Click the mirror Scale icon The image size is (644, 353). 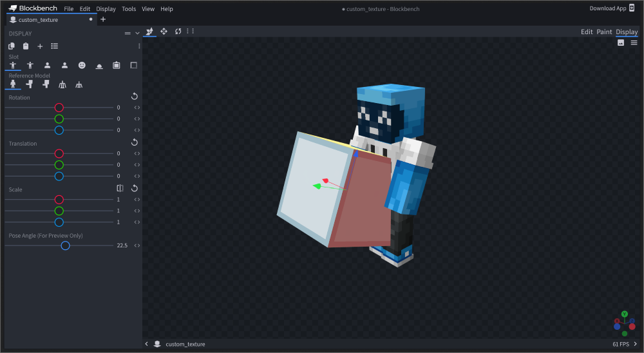pos(120,189)
